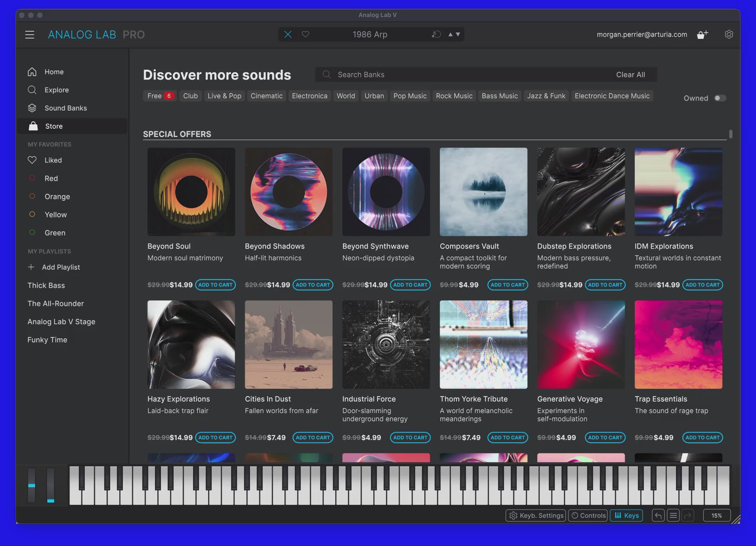Open the Thick Bass playlist

[46, 285]
